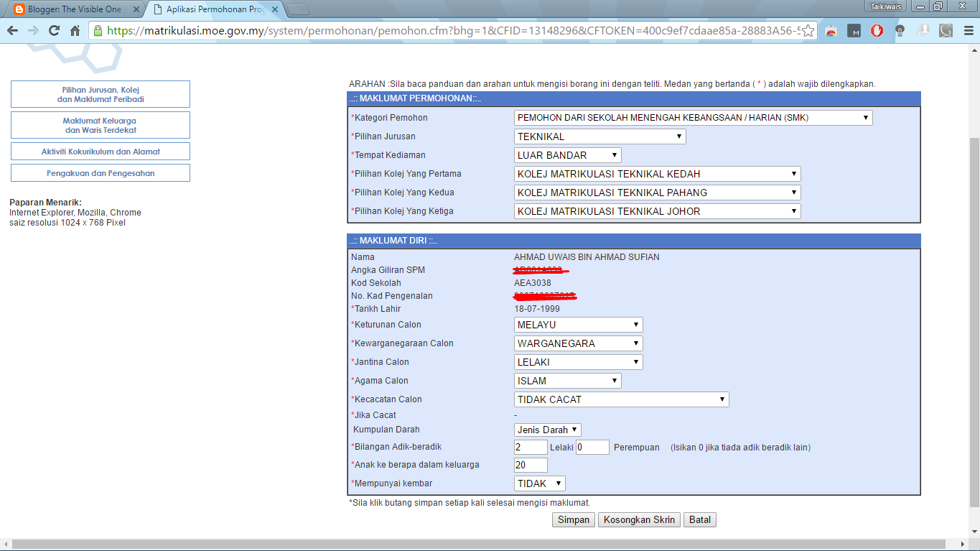Click the Kosongkan Skrin button
Screen dimensions: 980x551
639,519
